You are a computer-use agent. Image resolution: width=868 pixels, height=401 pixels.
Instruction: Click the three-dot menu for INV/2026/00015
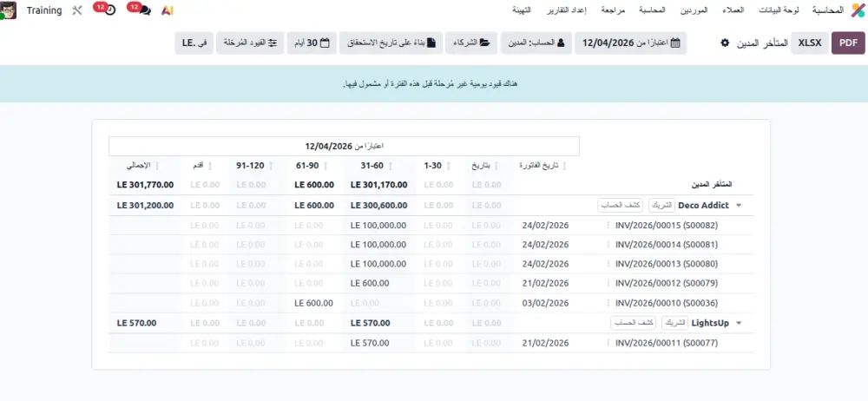point(608,226)
